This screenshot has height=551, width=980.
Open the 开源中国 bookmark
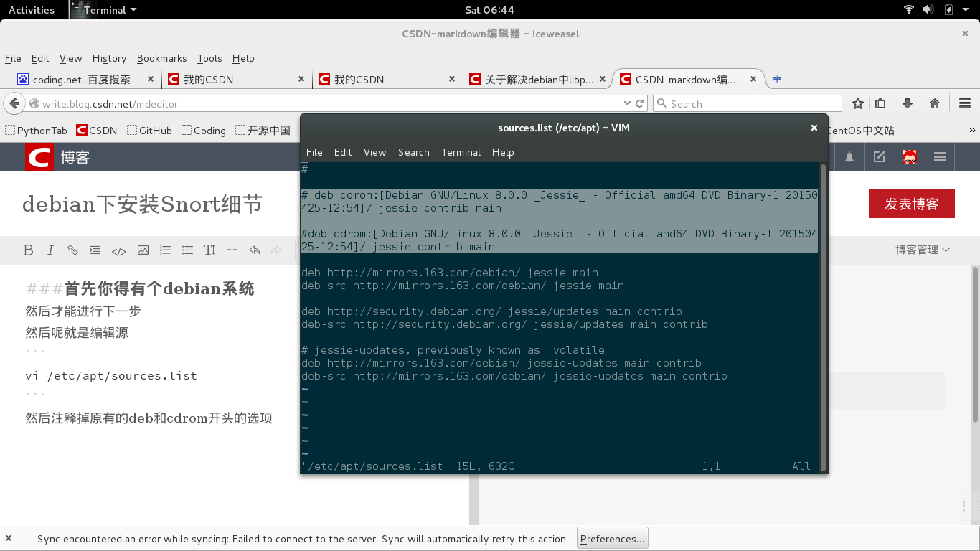263,131
